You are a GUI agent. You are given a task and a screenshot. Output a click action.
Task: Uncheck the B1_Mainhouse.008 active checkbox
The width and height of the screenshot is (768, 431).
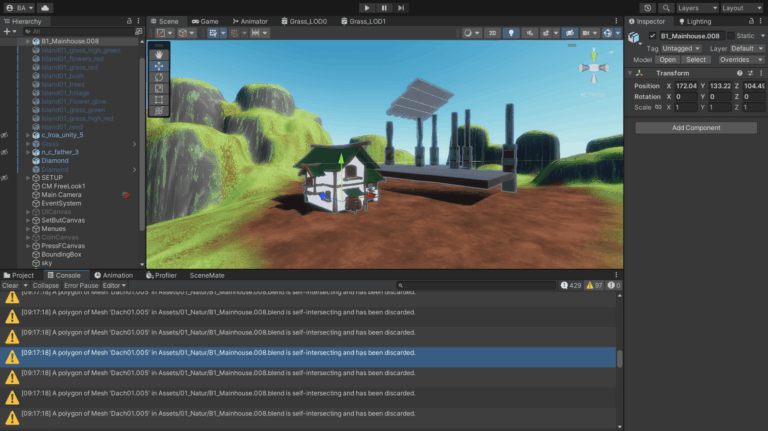pyautogui.click(x=653, y=36)
